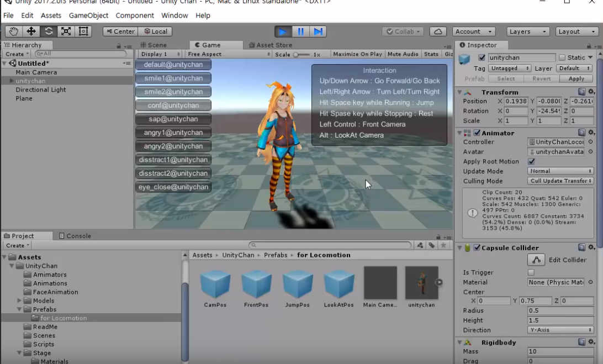The height and width of the screenshot is (364, 603).
Task: Enable Is Trigger checkbox
Action: point(531,272)
